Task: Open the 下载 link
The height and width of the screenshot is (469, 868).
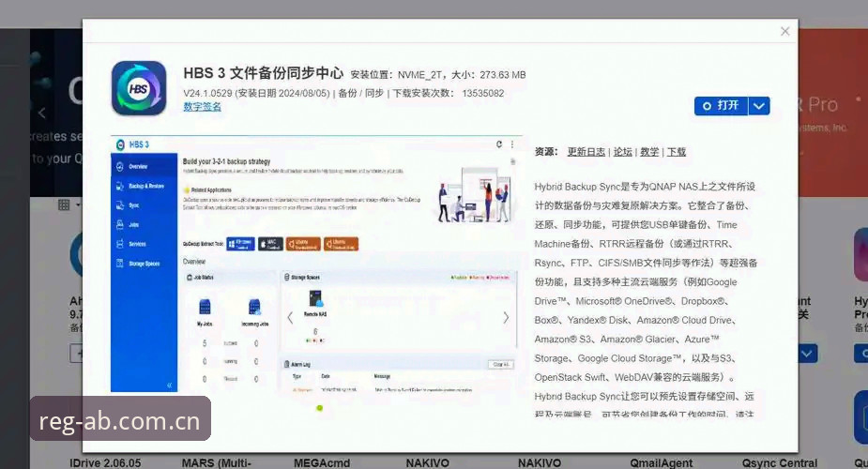Action: click(x=676, y=152)
